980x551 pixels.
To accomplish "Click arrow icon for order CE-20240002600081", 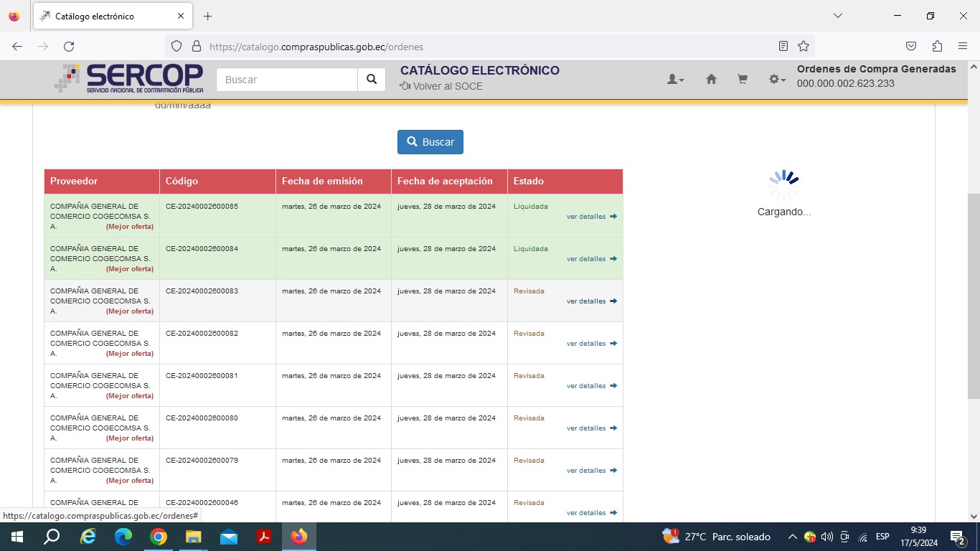I will [x=613, y=386].
